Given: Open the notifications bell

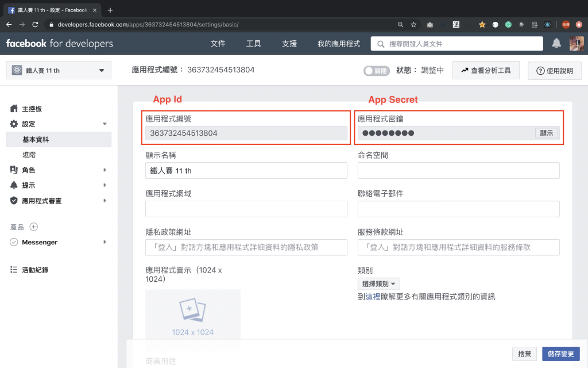Looking at the screenshot, I should click(x=556, y=43).
